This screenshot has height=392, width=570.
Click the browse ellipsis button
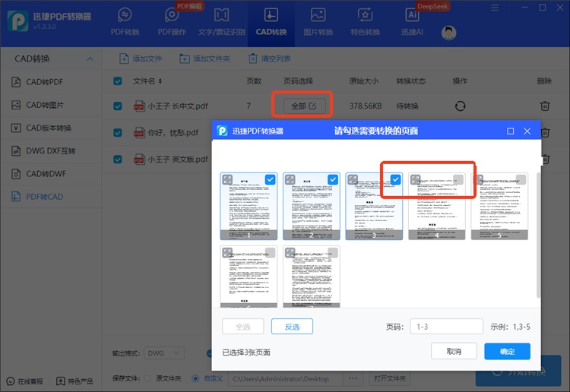tap(353, 378)
